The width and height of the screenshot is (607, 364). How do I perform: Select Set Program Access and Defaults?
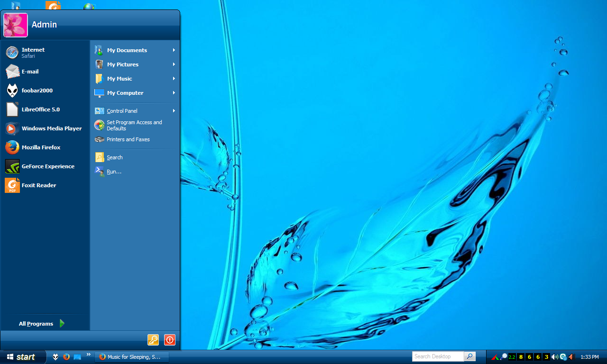pyautogui.click(x=134, y=125)
